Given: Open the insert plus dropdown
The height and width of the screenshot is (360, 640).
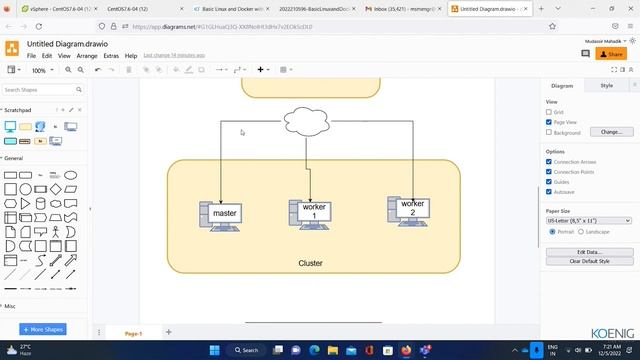Looking at the screenshot, I should 263,70.
